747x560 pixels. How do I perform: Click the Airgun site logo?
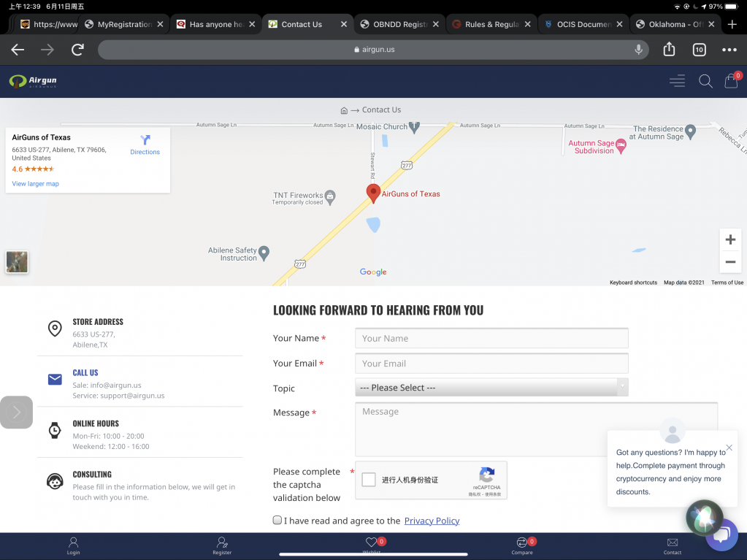coord(33,81)
